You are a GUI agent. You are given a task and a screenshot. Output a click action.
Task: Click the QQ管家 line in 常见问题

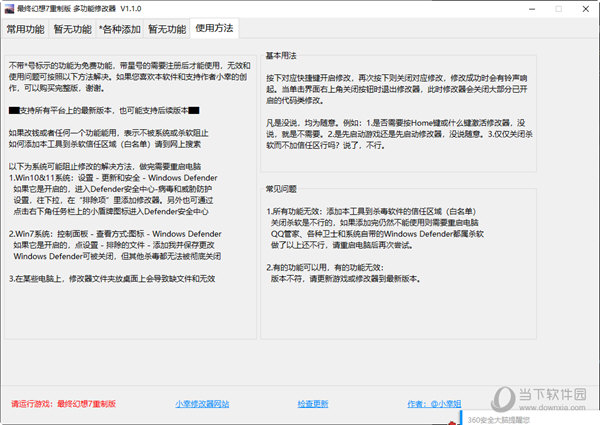(377, 234)
